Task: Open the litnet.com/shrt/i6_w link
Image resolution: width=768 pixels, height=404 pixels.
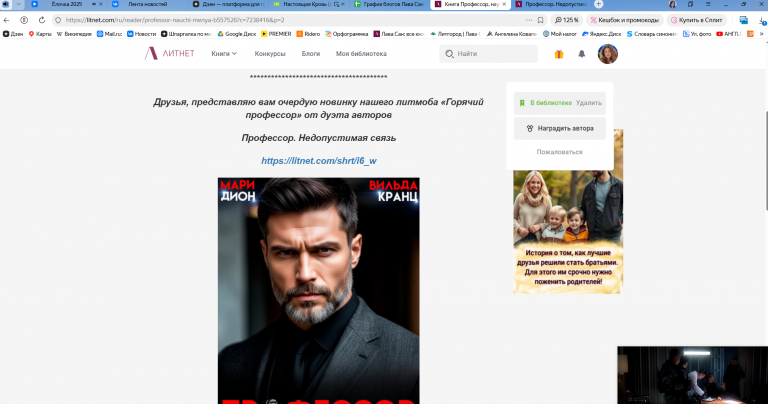Action: point(319,161)
